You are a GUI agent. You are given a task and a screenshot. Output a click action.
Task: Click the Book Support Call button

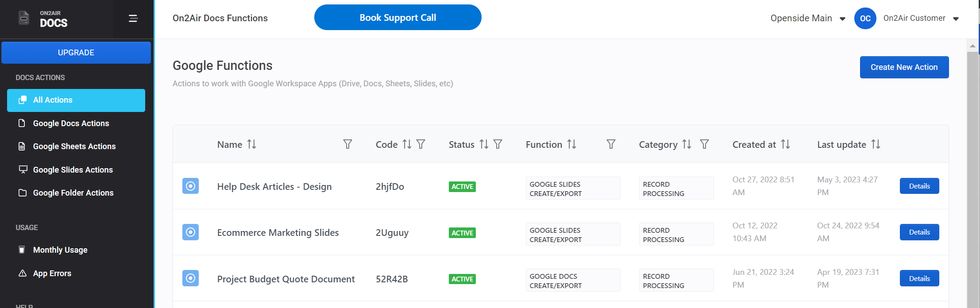pyautogui.click(x=398, y=18)
